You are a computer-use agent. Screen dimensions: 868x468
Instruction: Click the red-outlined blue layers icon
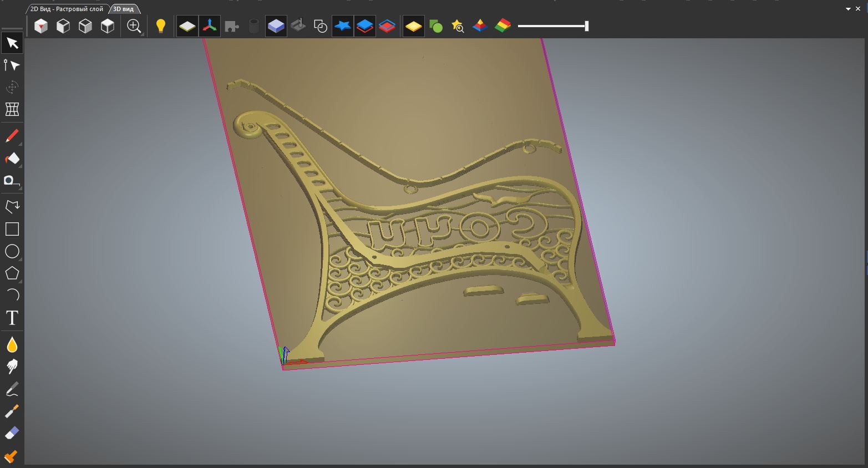tap(387, 26)
